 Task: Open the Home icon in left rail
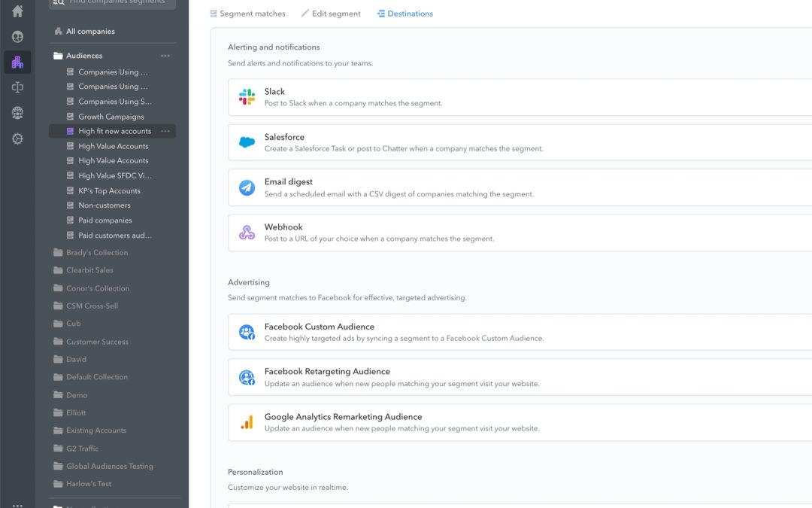pos(17,11)
